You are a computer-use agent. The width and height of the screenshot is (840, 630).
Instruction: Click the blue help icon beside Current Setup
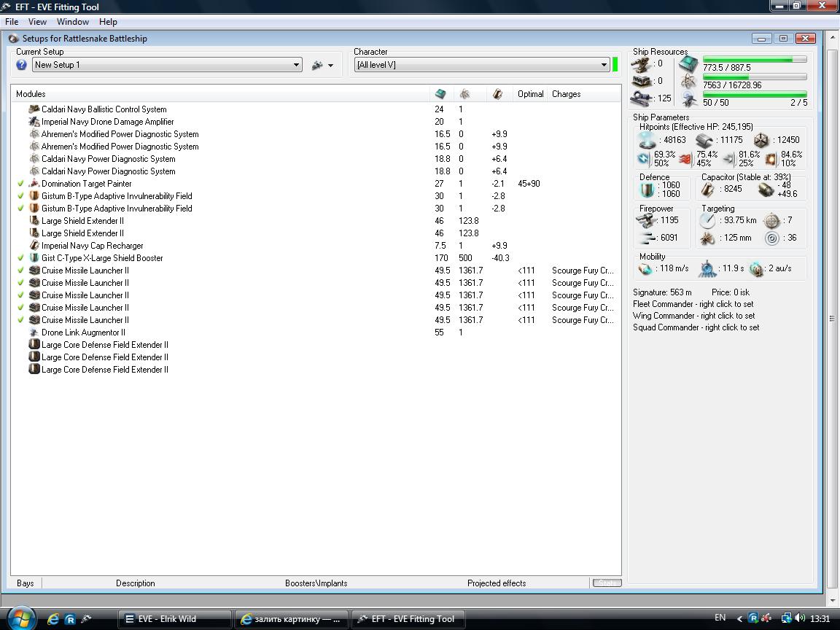[x=21, y=65]
